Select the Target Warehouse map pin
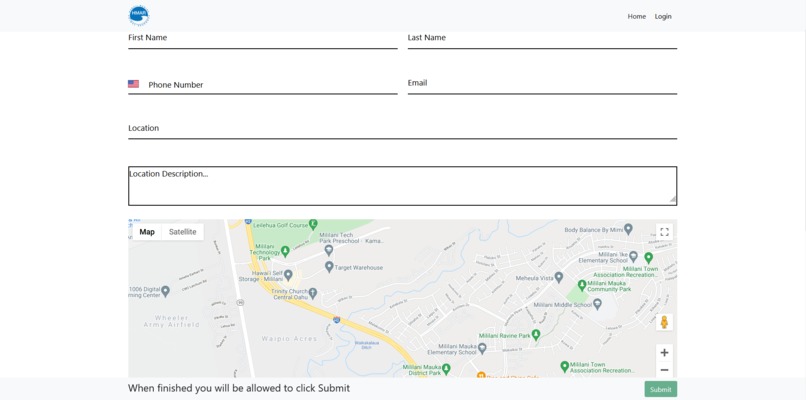The image size is (806, 400). (329, 267)
